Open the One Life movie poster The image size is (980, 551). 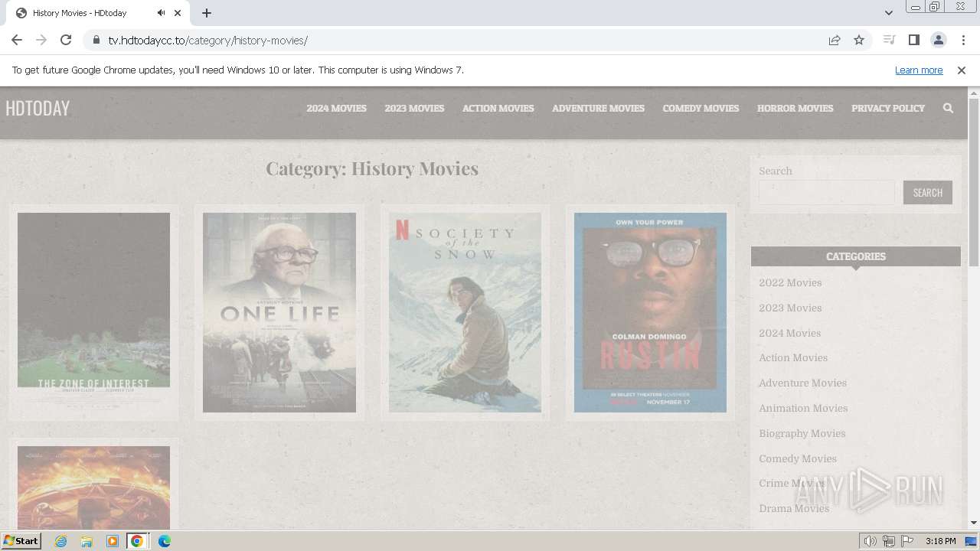[279, 312]
